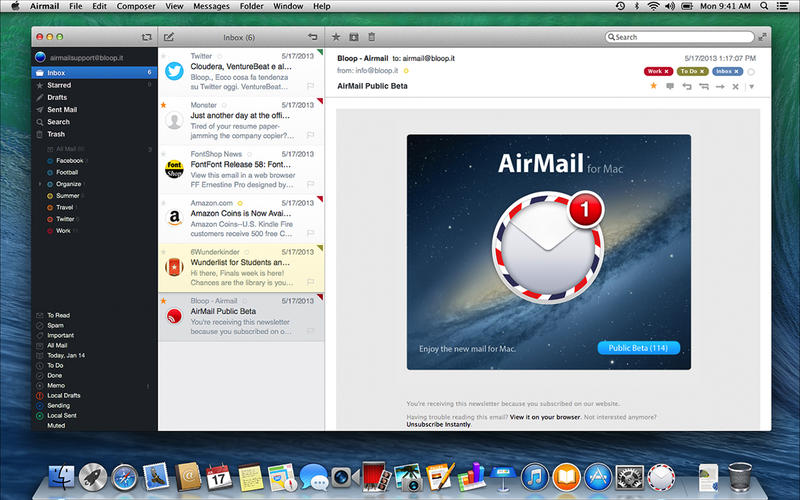Click the forward arrow in message header
This screenshot has width=800, height=500.
click(720, 87)
